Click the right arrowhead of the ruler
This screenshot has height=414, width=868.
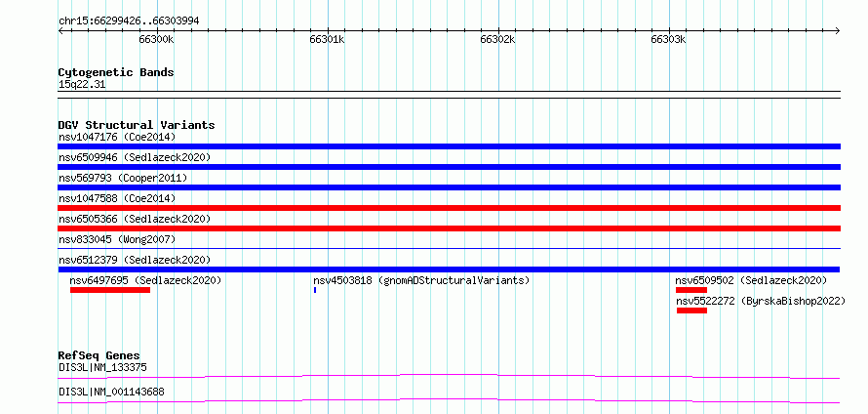[x=838, y=31]
